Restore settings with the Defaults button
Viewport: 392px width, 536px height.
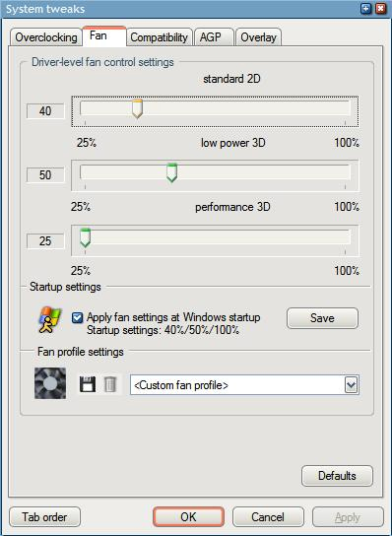coord(337,476)
